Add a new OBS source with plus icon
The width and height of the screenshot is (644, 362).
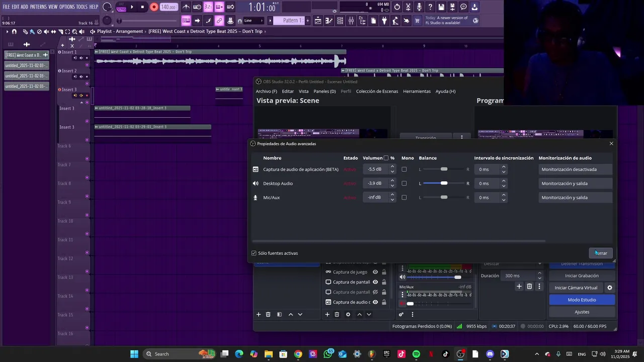coord(327,315)
